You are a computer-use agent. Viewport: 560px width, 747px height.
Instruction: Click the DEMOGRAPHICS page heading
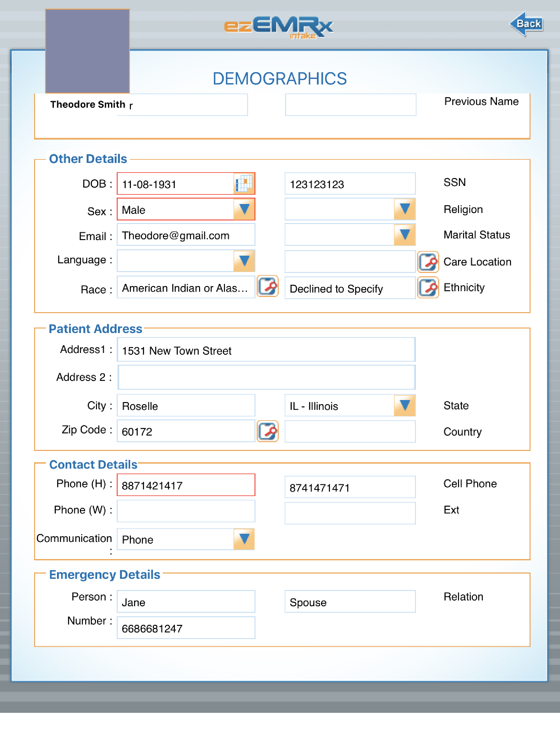[280, 79]
